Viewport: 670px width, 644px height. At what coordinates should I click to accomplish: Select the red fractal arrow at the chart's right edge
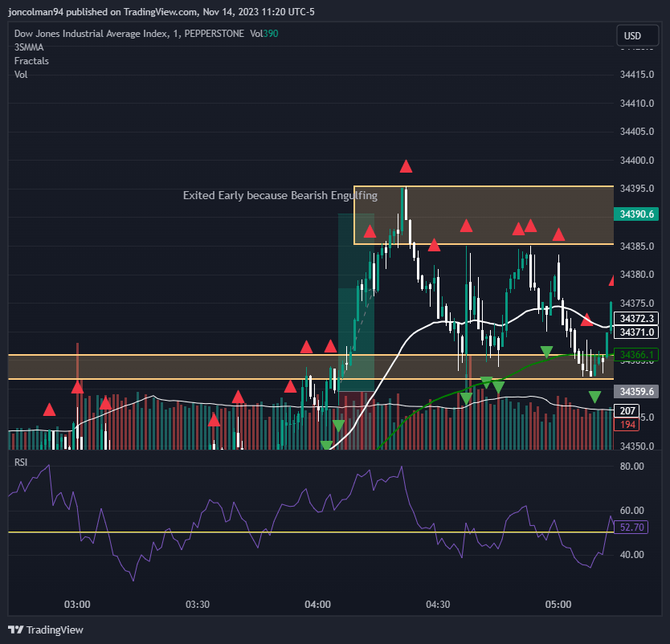(611, 279)
